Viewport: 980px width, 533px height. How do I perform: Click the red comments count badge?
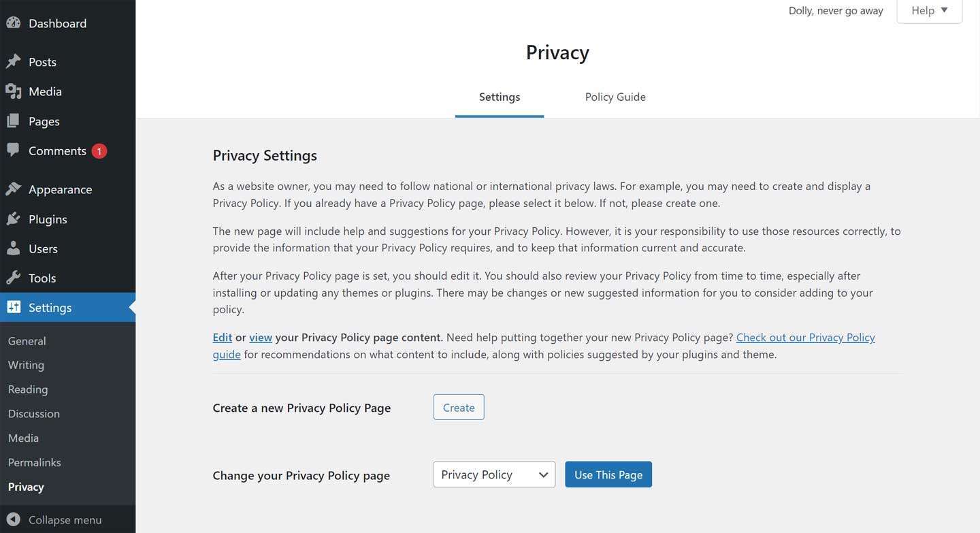pyautogui.click(x=99, y=151)
